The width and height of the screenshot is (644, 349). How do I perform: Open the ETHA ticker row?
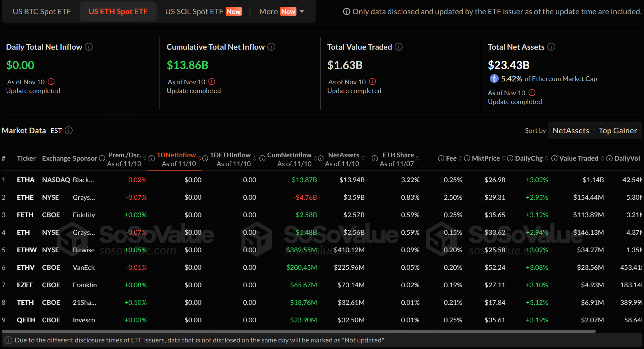coord(26,180)
